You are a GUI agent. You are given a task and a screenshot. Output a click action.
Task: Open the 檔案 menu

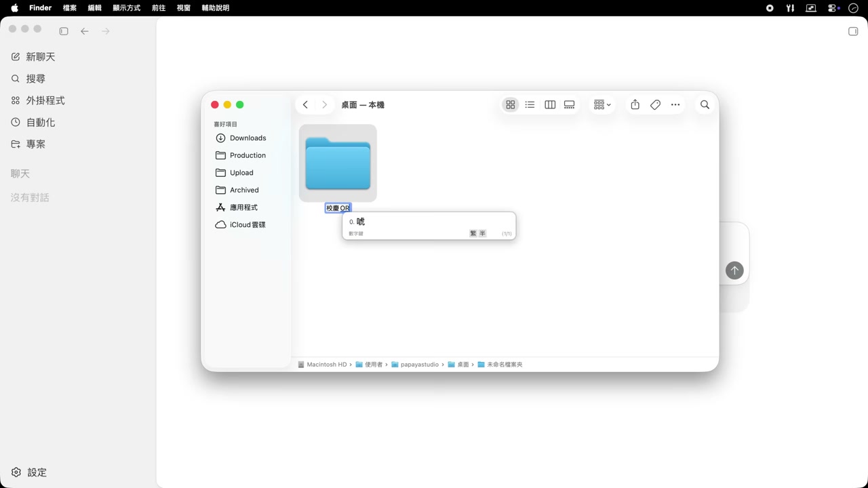70,8
